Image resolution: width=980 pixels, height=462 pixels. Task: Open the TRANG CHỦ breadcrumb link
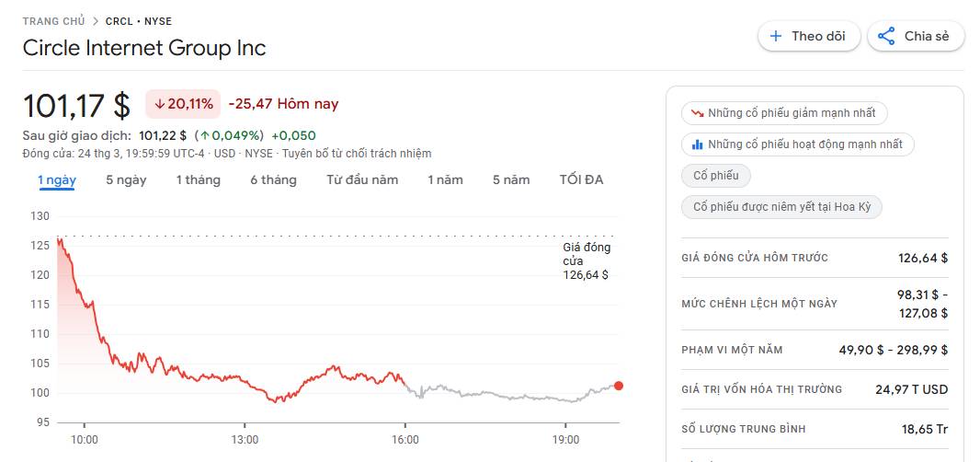point(53,21)
